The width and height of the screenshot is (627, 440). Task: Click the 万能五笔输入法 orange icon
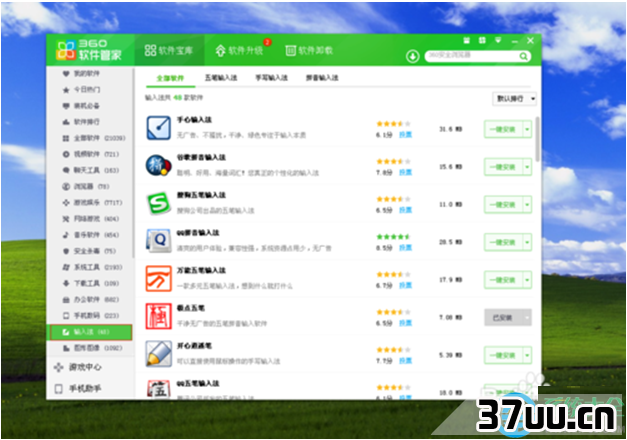(x=158, y=278)
